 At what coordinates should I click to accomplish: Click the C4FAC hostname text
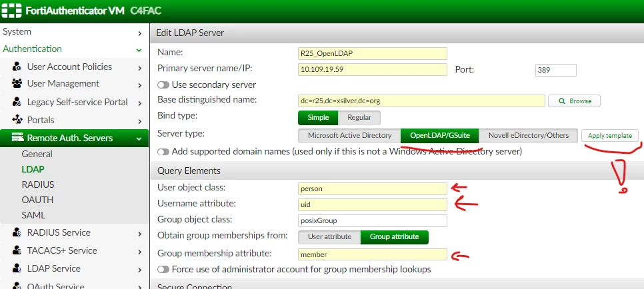pyautogui.click(x=146, y=10)
